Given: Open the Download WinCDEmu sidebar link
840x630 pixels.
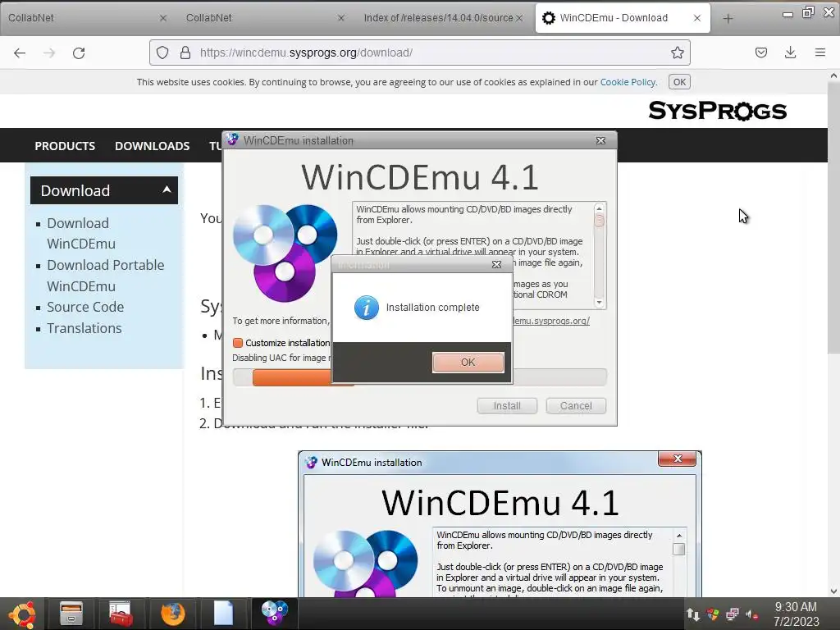Looking at the screenshot, I should [81, 234].
